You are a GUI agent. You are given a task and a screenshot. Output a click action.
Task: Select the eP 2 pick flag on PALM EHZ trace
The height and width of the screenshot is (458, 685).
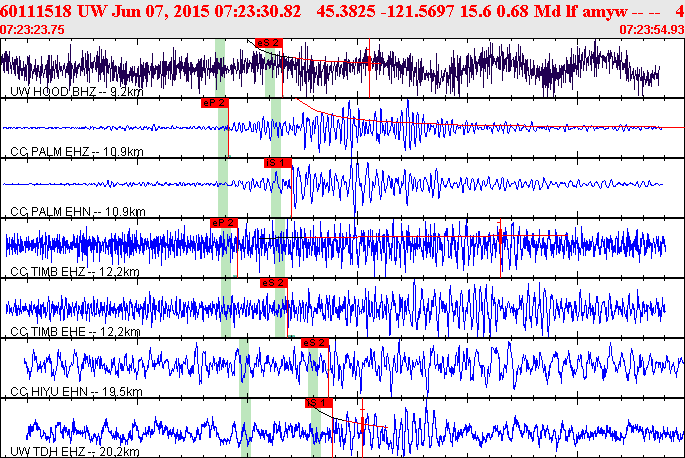[x=214, y=103]
